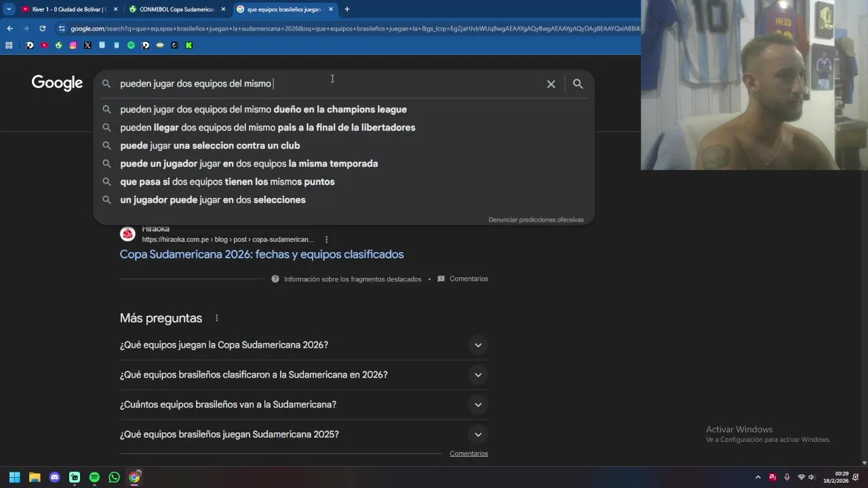Choose suggestion 'dos equipos la misma temporada'
The image size is (868, 488).
[344, 163]
